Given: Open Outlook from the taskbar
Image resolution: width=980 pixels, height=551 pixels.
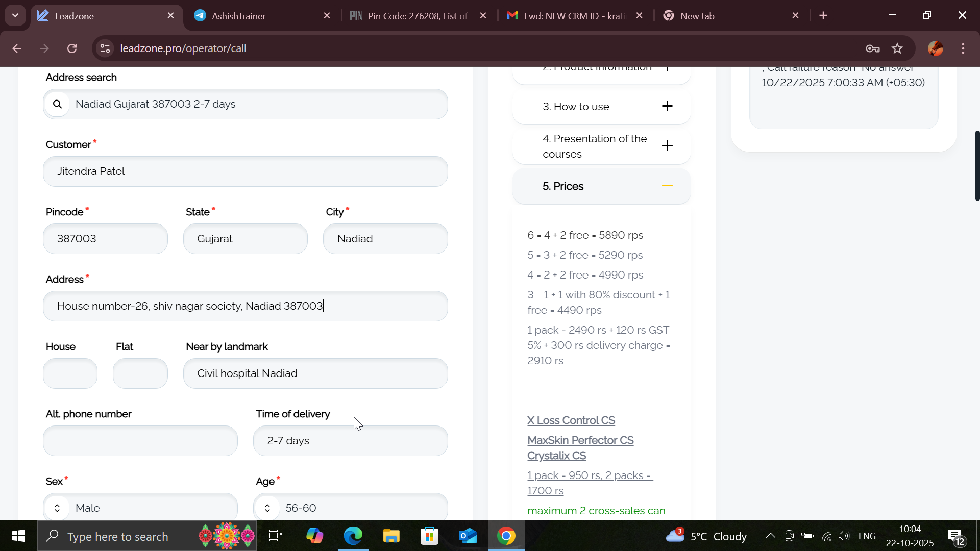Looking at the screenshot, I should coord(468,536).
